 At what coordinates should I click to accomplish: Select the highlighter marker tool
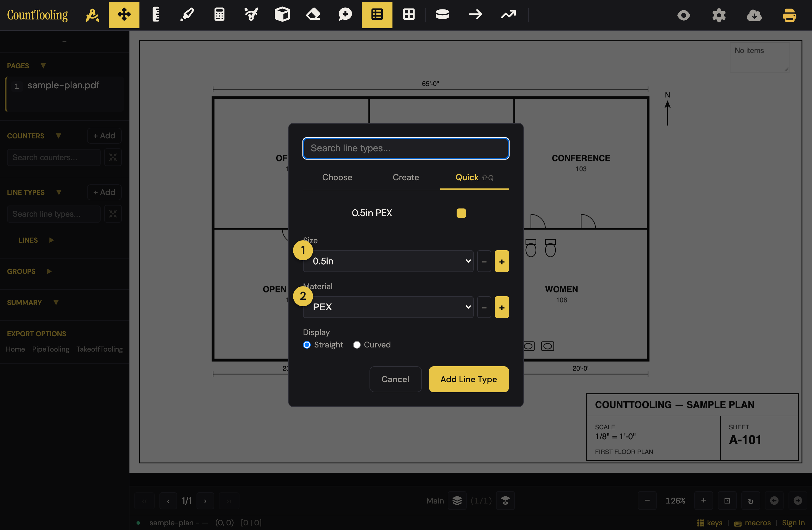[x=187, y=15]
